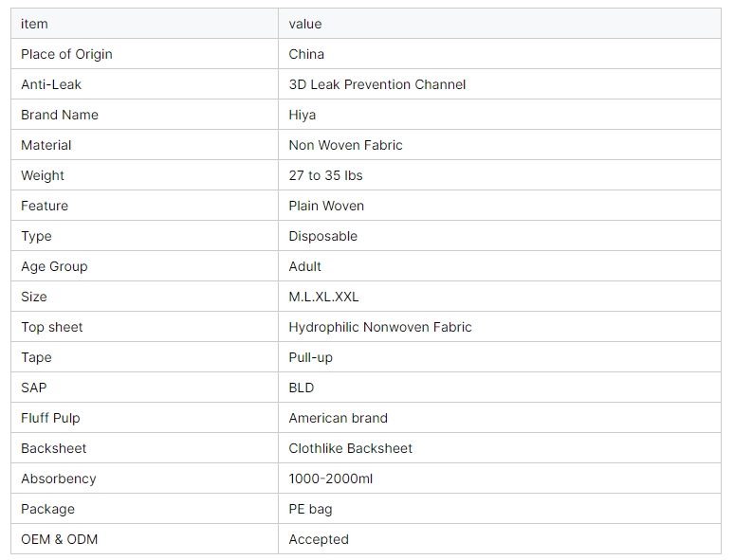Select the 'Disposable' type value
Image resolution: width=734 pixels, height=560 pixels.
coord(323,236)
